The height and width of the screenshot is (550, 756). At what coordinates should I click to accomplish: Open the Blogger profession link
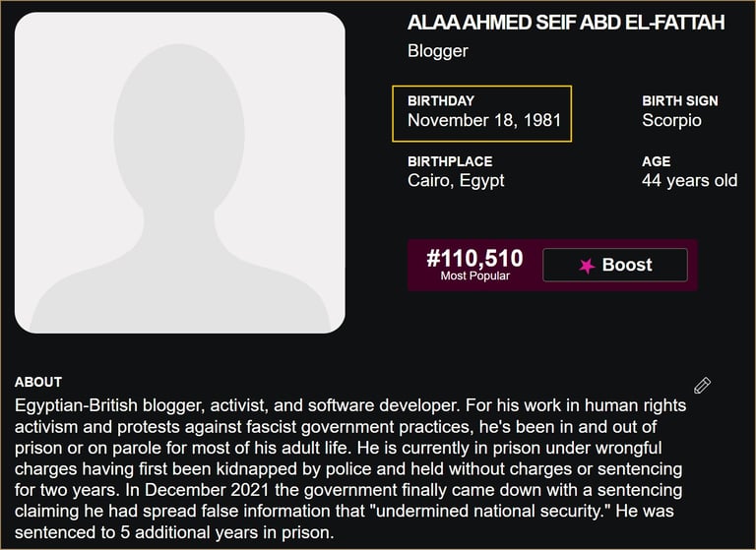tap(437, 51)
